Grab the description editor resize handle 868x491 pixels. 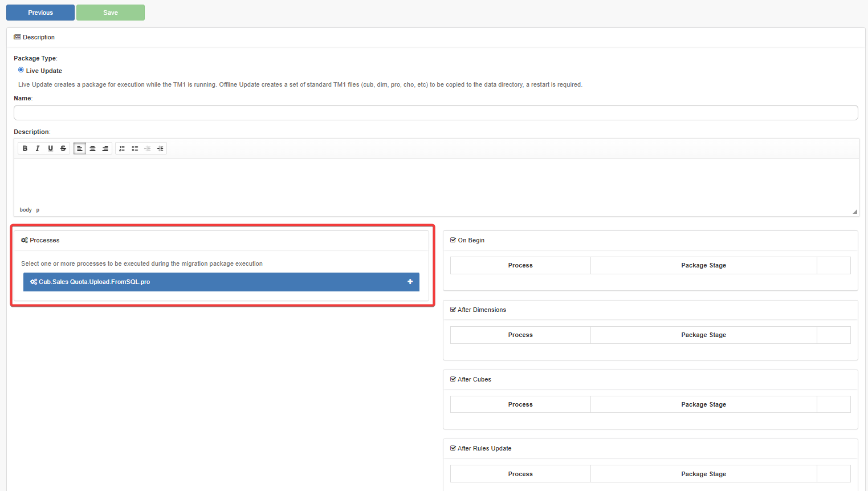pos(854,212)
